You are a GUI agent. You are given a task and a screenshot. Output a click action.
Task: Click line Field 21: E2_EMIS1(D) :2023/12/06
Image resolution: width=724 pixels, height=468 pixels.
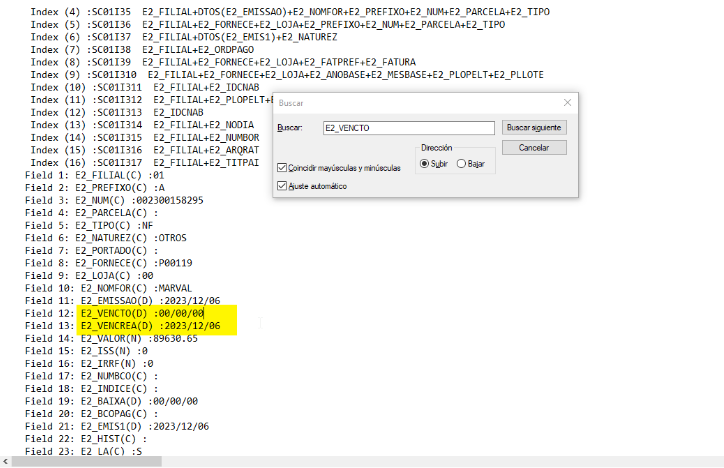tap(117, 426)
